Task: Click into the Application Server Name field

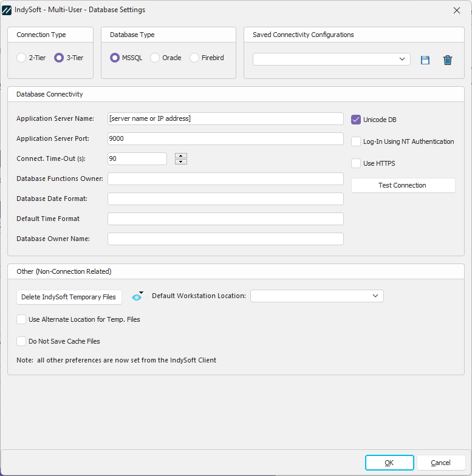Action: 225,118
